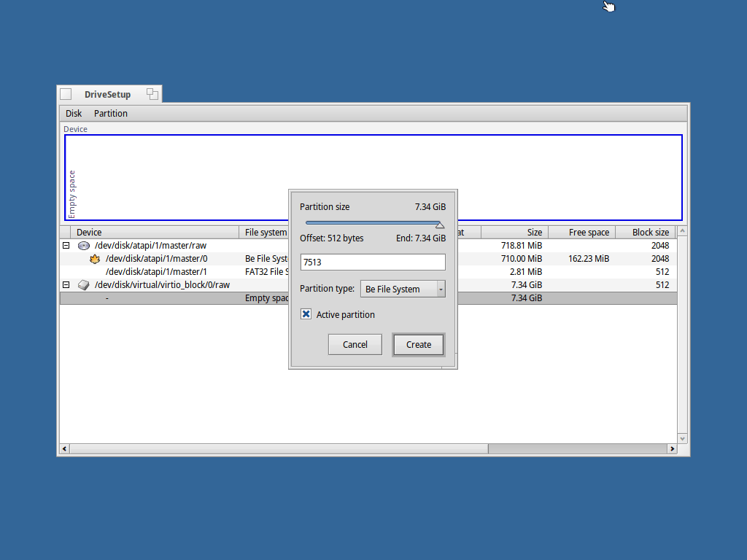Open the Disk menu

coord(74,113)
